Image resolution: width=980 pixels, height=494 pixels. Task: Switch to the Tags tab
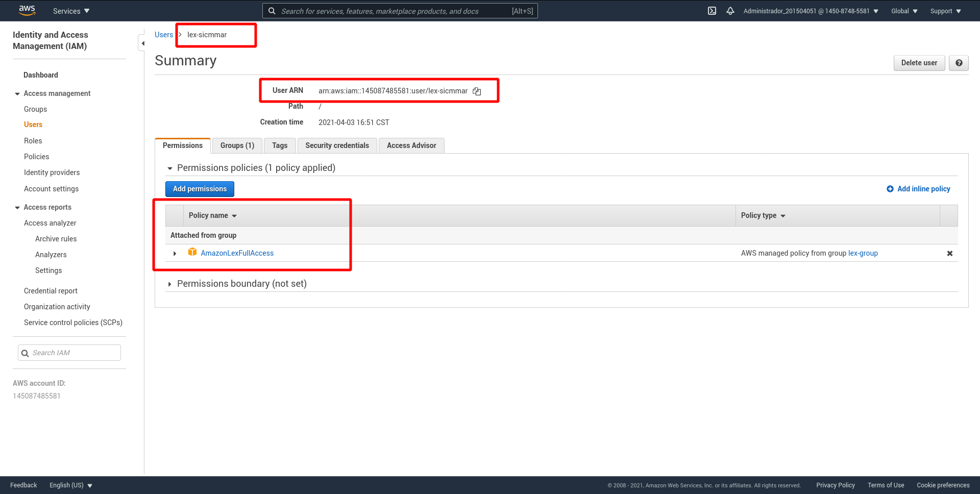click(x=280, y=145)
